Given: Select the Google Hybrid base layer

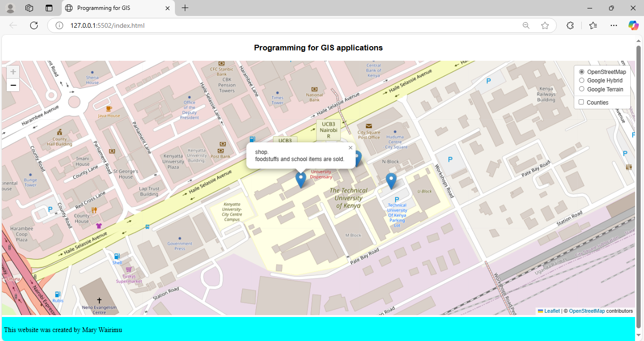Looking at the screenshot, I should coord(581,81).
